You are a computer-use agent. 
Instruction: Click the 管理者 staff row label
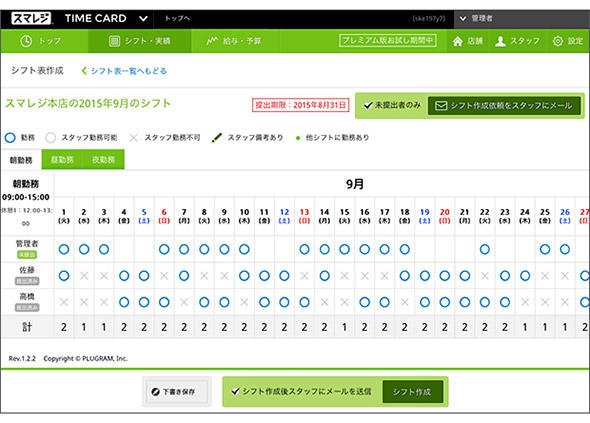tap(27, 243)
